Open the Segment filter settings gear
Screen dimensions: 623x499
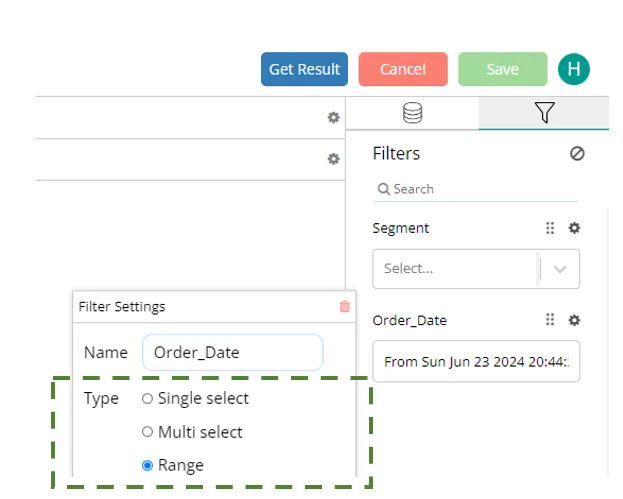pyautogui.click(x=574, y=228)
